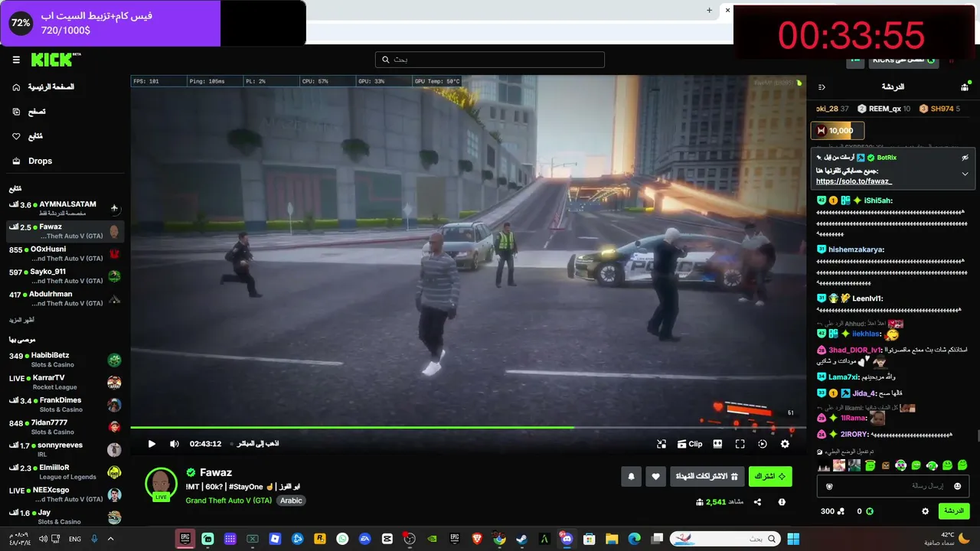Viewport: 980px width, 551px height.
Task: Open AYMNALSATAM channel in sidebar
Action: (65, 208)
